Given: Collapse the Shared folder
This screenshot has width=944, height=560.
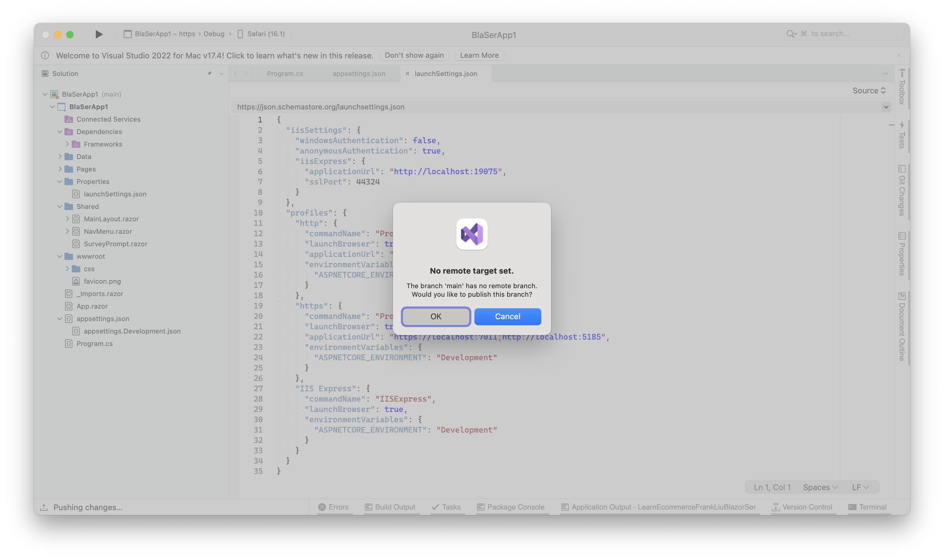Looking at the screenshot, I should click(60, 206).
